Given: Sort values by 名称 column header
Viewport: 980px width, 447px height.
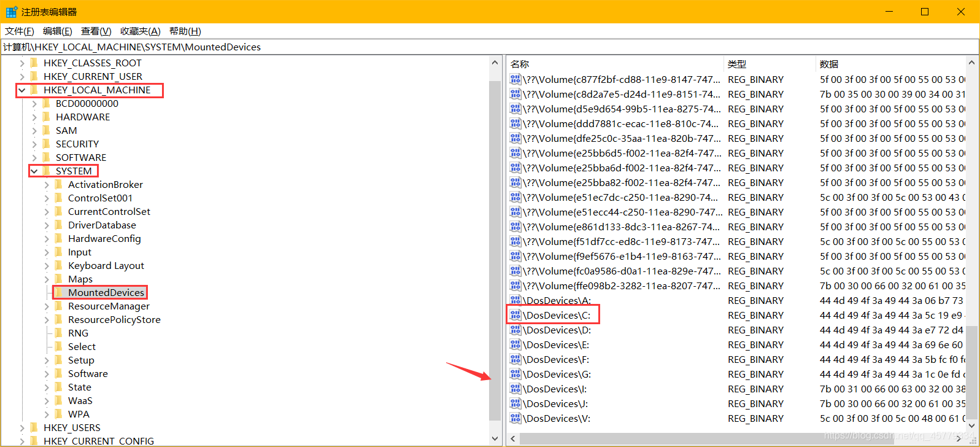Looking at the screenshot, I should click(x=615, y=64).
